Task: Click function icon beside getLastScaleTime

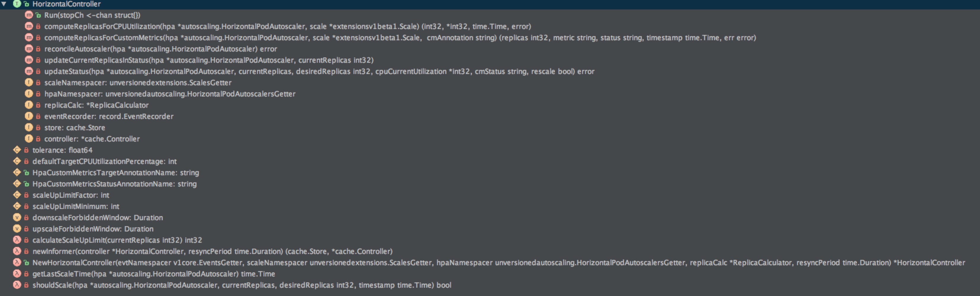Action: [x=17, y=273]
